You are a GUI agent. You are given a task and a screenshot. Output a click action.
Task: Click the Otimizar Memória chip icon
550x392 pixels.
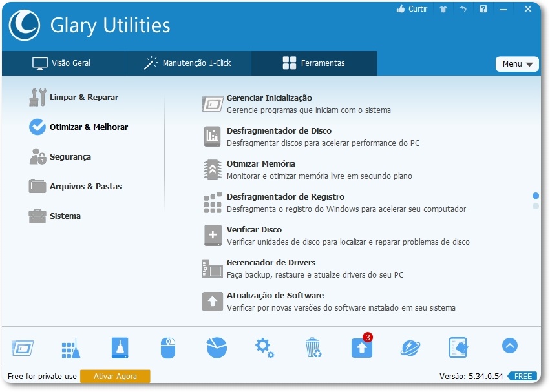213,169
